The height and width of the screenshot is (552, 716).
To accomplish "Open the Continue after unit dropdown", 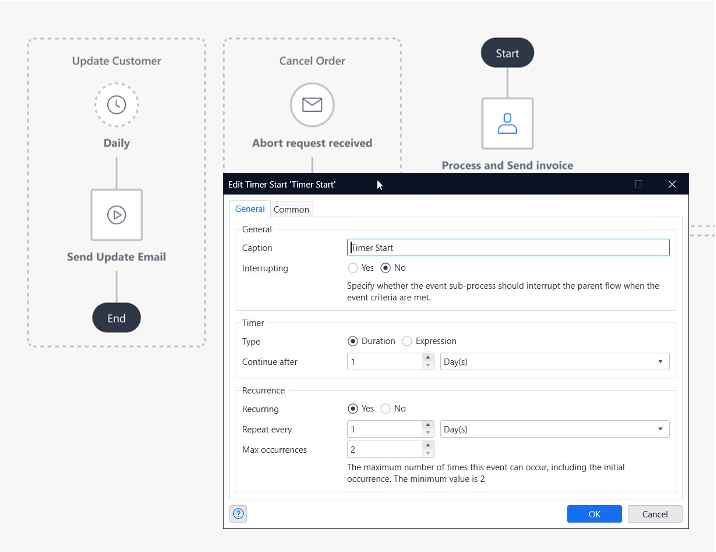I will coord(555,362).
